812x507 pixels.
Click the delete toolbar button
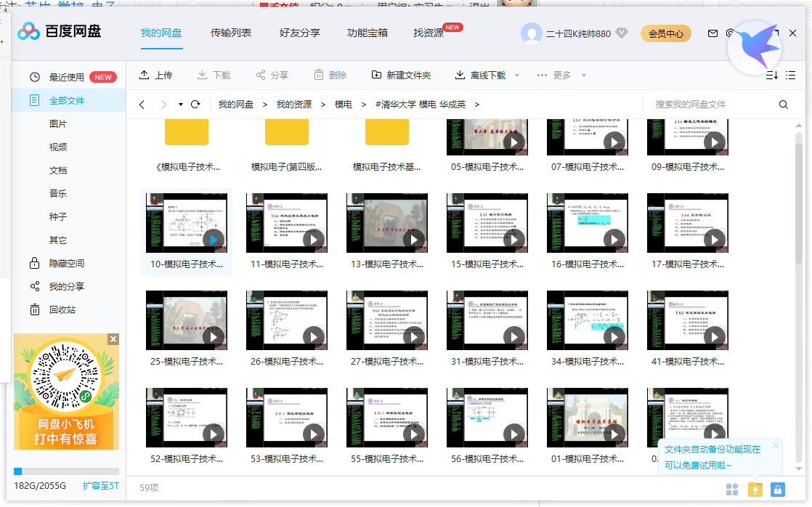pyautogui.click(x=330, y=75)
